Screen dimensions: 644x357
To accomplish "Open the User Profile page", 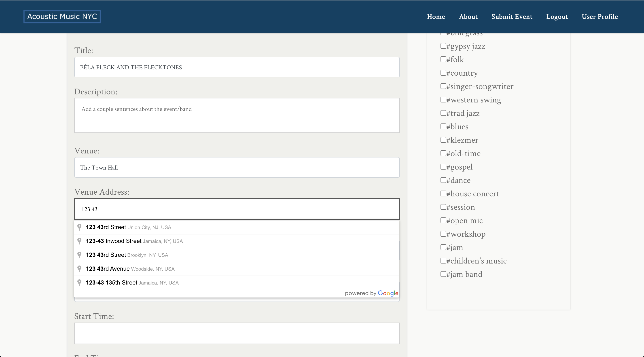I will pos(600,17).
